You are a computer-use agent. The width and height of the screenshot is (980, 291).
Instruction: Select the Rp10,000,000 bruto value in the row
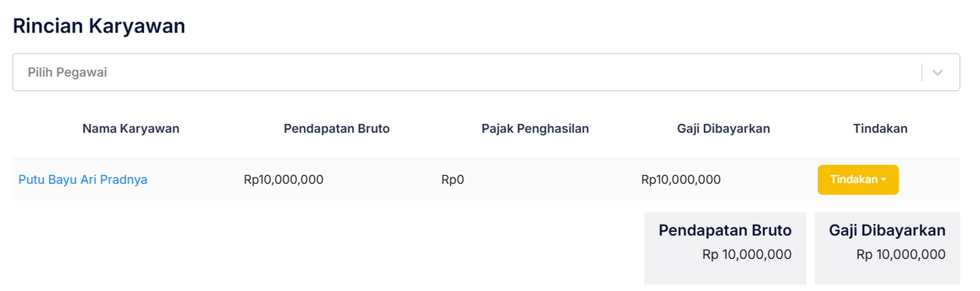pos(284,179)
